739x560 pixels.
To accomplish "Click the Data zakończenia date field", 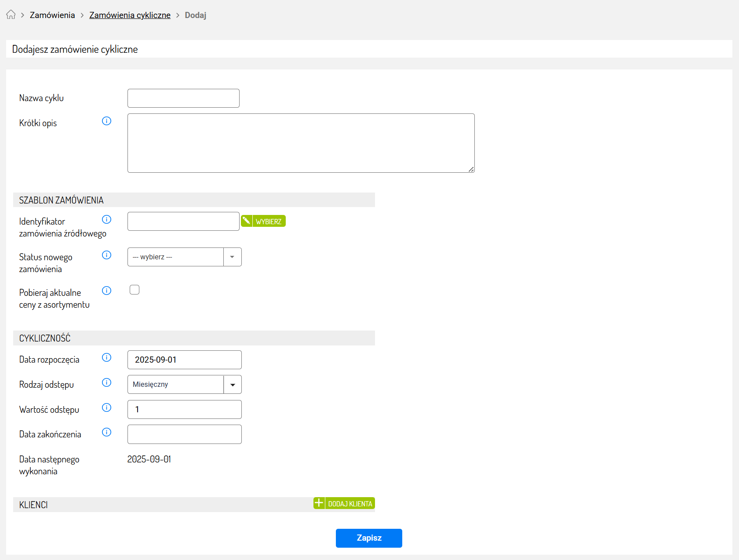I will coord(184,434).
